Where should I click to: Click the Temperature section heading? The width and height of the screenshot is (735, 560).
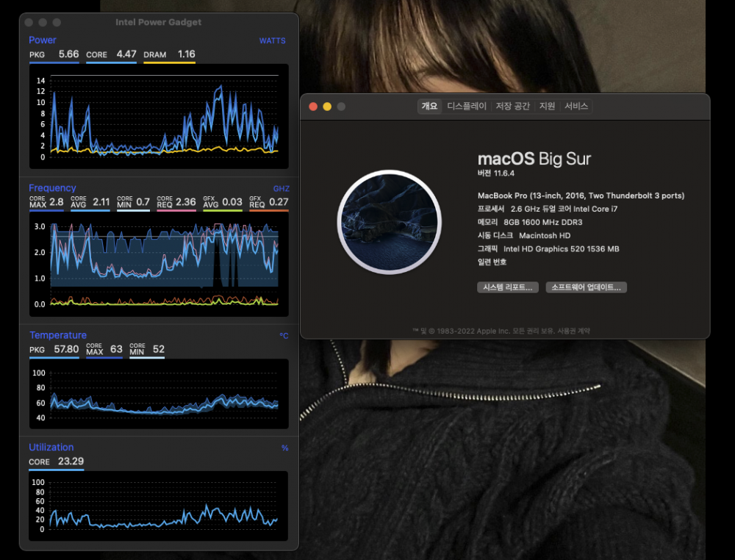click(57, 335)
